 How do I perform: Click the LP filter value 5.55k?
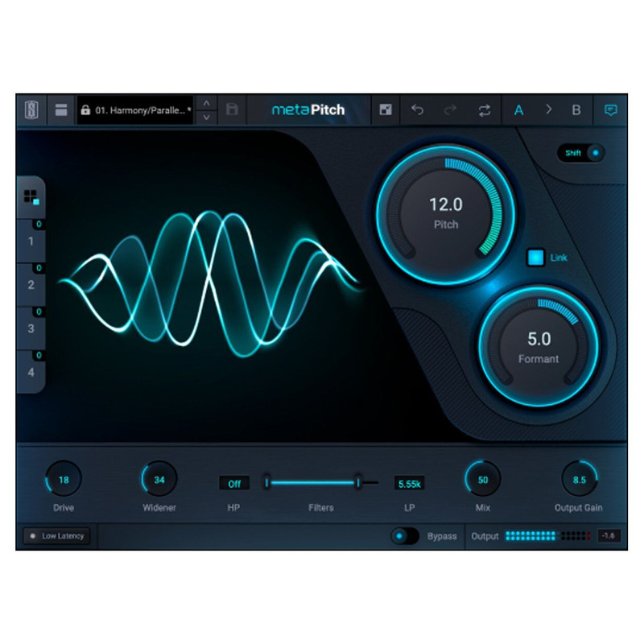409,484
